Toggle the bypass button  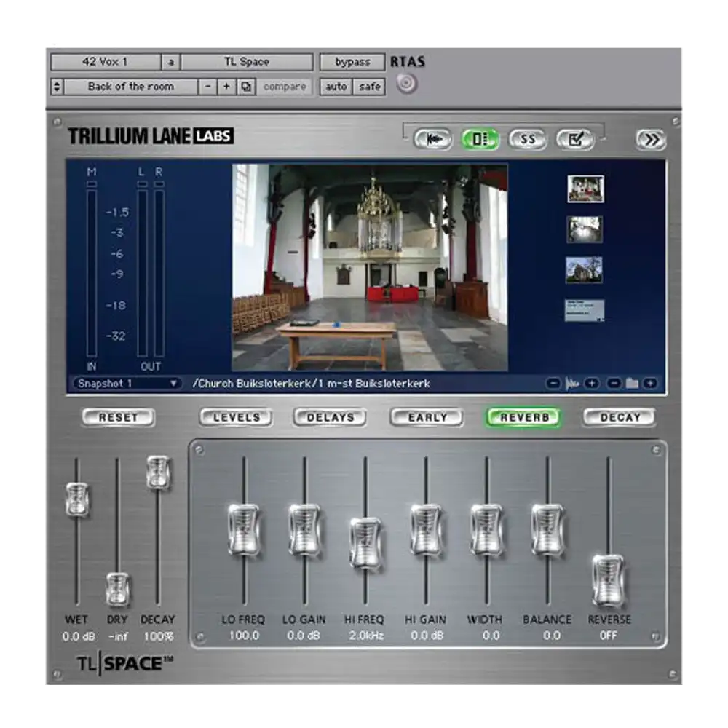click(353, 63)
